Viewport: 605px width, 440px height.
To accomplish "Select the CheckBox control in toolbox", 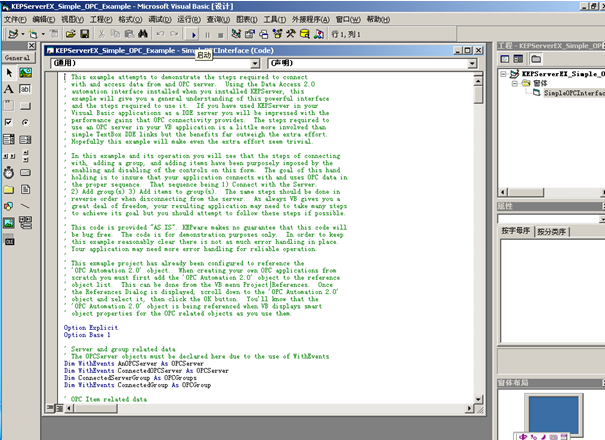I will coord(9,122).
